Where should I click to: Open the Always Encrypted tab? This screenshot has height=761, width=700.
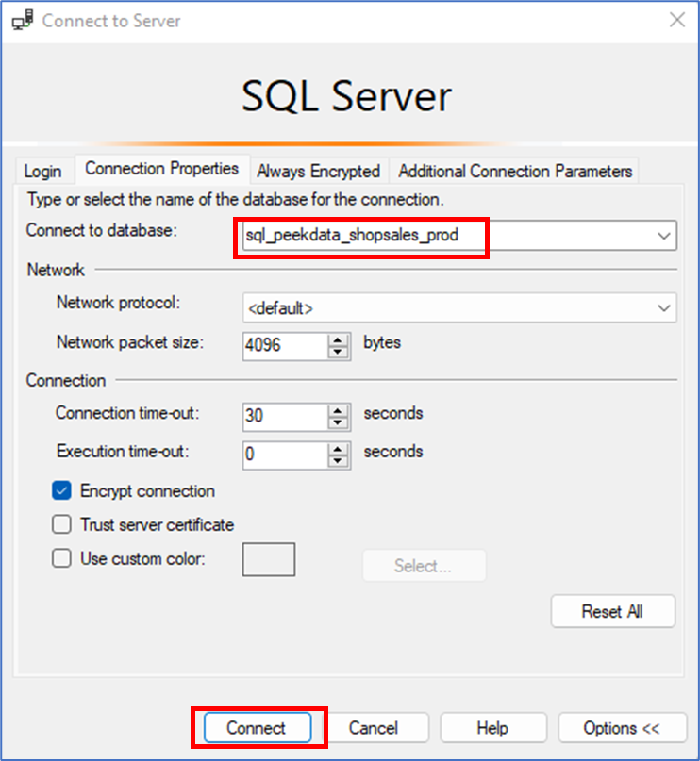tap(319, 171)
